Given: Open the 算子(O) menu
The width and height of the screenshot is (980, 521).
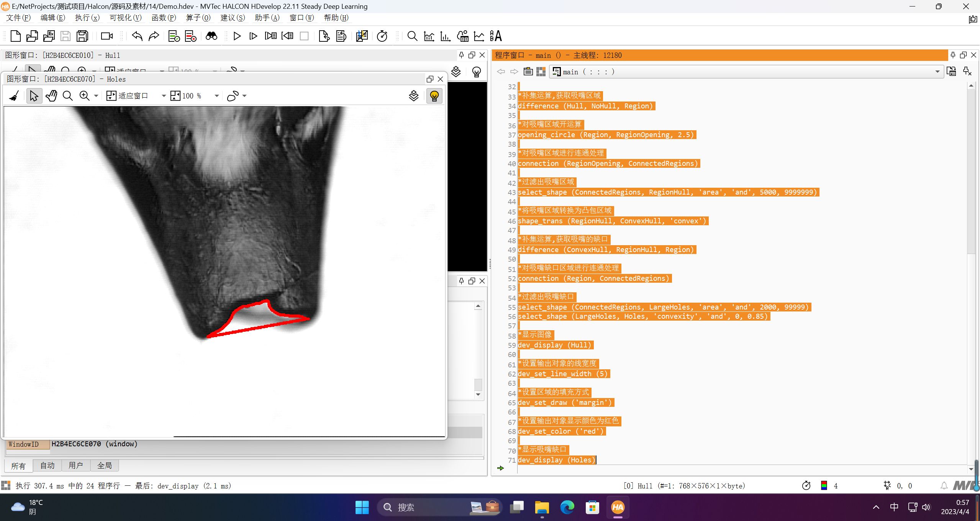Looking at the screenshot, I should point(198,18).
